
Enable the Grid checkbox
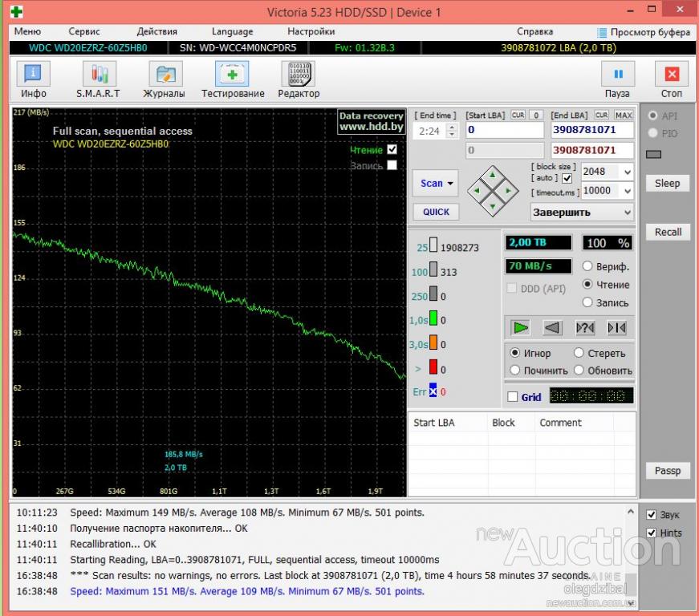tap(513, 397)
